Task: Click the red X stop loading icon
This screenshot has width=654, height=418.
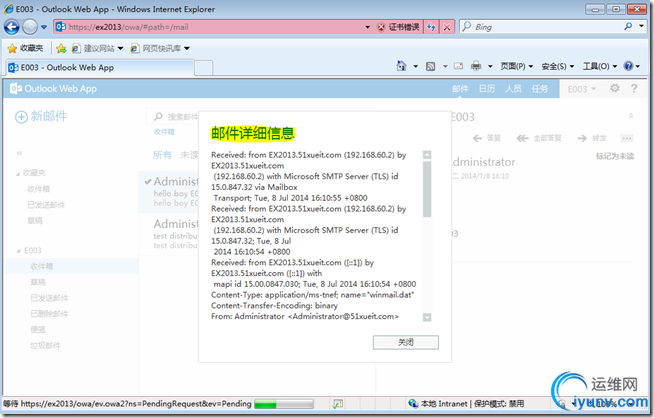Action: coord(447,27)
